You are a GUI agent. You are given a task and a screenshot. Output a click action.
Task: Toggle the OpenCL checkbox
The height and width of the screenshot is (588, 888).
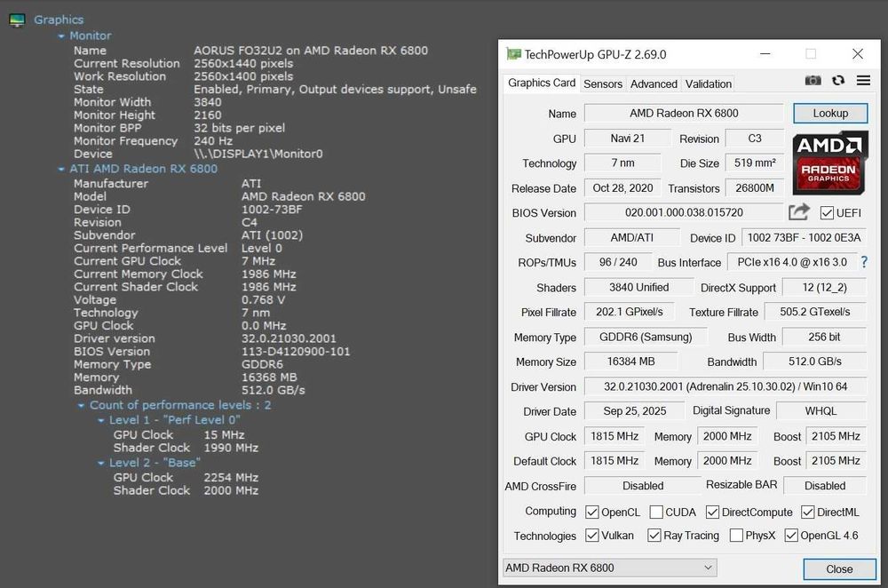point(591,513)
